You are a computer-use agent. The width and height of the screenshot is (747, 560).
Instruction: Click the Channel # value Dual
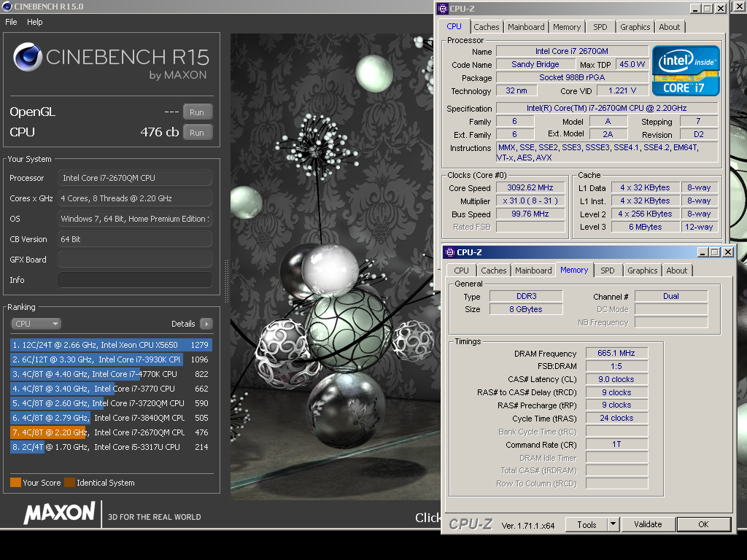(671, 296)
